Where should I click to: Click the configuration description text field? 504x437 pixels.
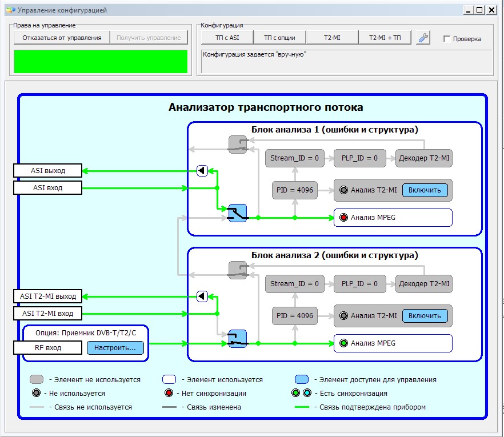click(347, 61)
